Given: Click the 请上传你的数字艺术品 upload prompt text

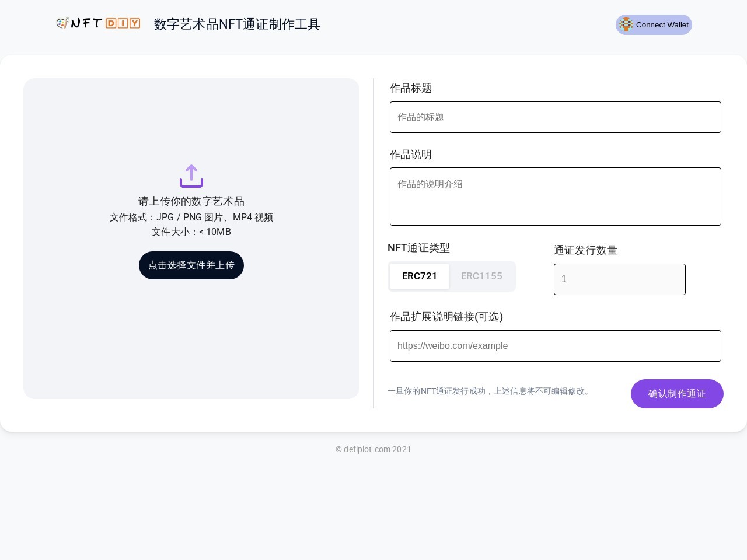Looking at the screenshot, I should (x=191, y=201).
